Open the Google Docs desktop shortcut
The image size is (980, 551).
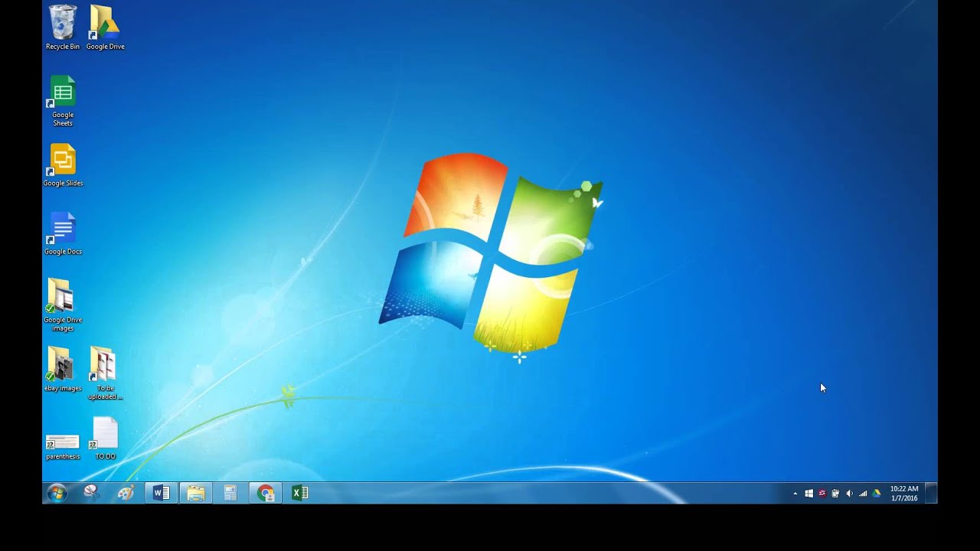pos(61,228)
